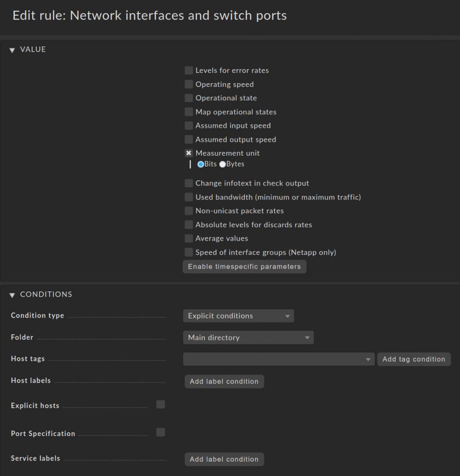Check Non-unicast packet rates
Viewport: 460px width, 476px height.
tap(189, 211)
